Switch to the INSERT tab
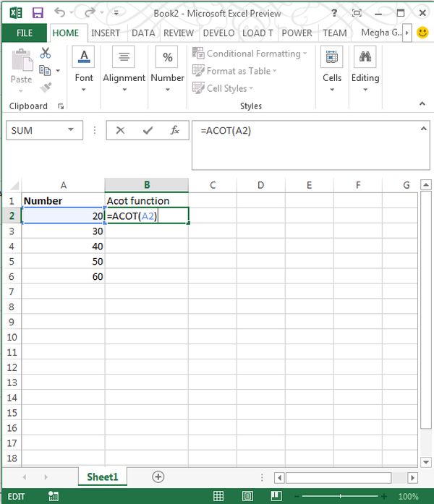Image resolution: width=434 pixels, height=504 pixels. (x=106, y=33)
